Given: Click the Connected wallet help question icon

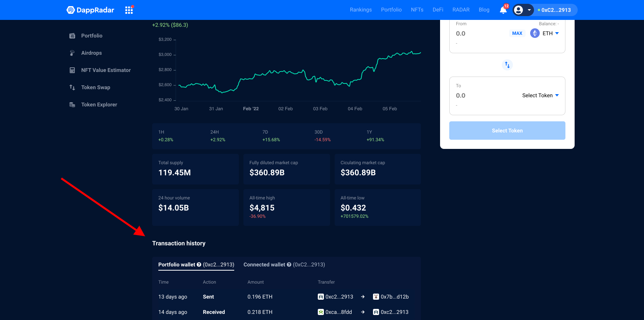Looking at the screenshot, I should pos(289,264).
